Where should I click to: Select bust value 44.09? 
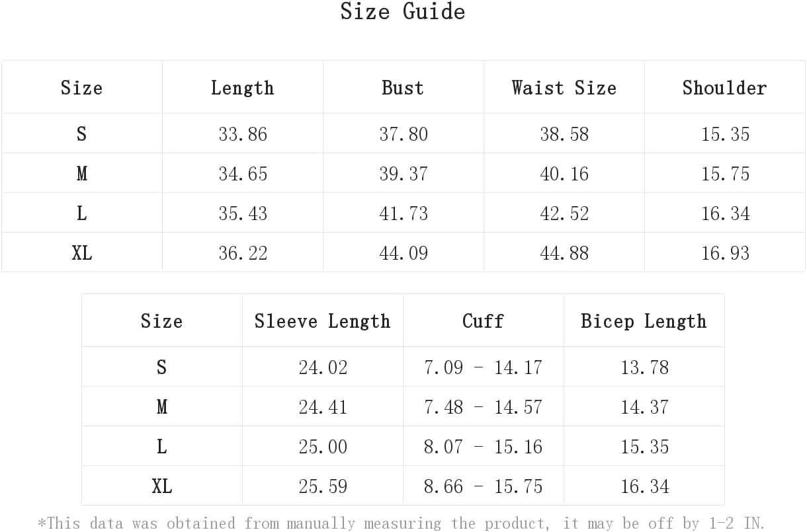pos(403,253)
